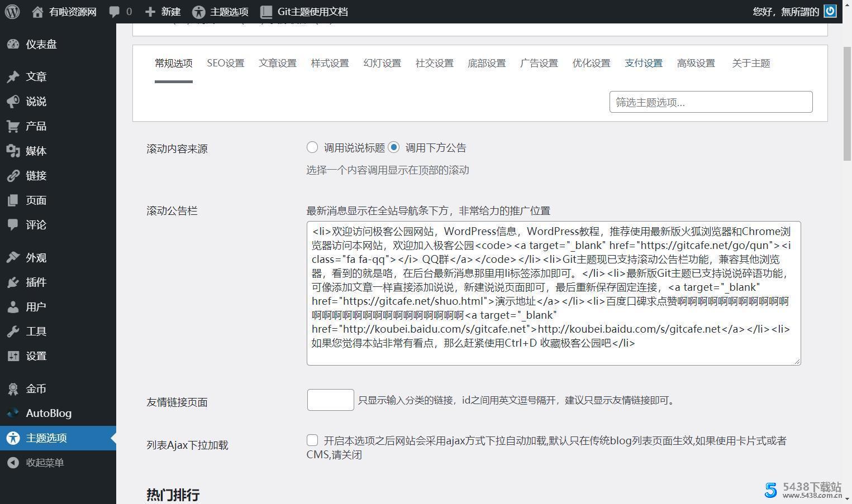The image size is (852, 504).
Task: Click inside the 友情链接页面 ID input box
Action: [330, 400]
